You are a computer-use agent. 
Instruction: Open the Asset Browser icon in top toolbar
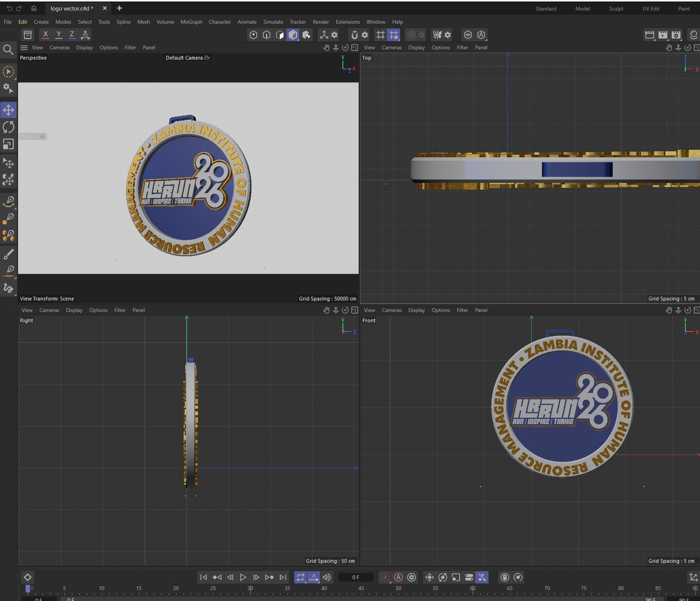pos(28,35)
